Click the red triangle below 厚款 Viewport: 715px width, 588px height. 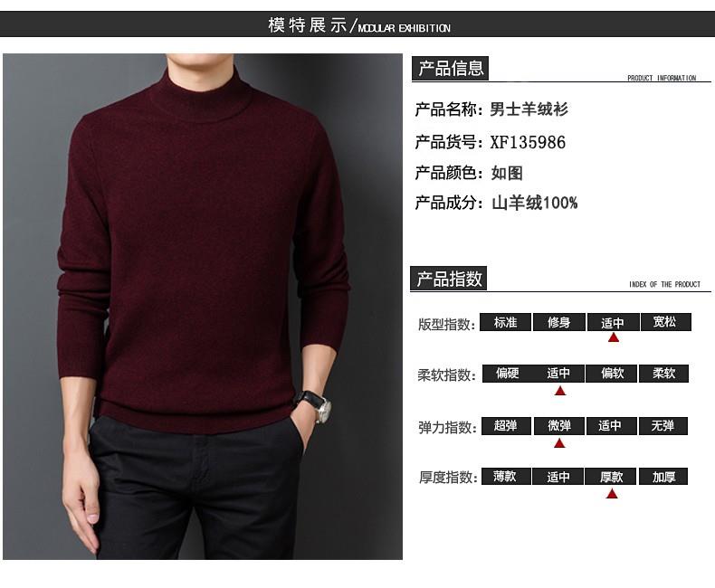coord(612,493)
